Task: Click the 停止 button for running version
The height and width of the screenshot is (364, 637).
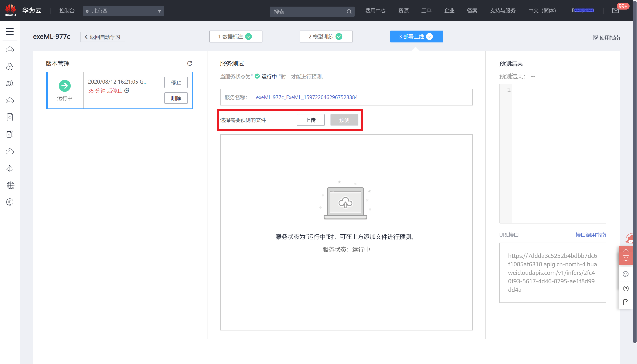Action: (176, 83)
